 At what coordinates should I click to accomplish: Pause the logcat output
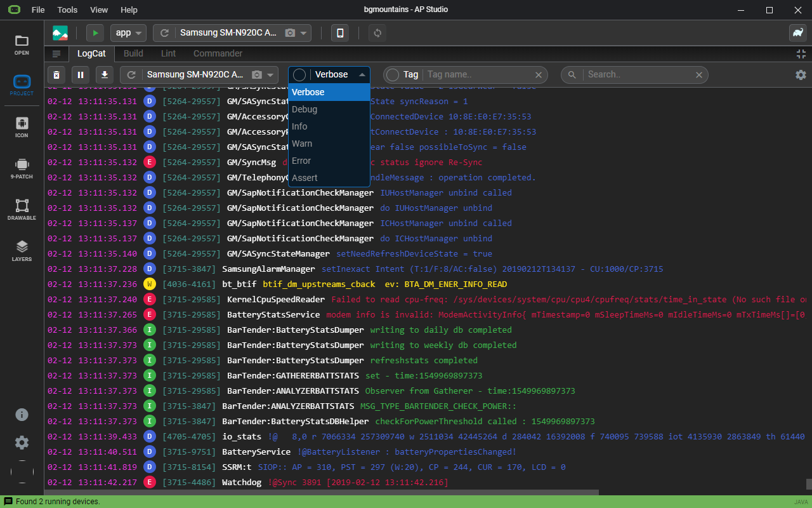(81, 75)
